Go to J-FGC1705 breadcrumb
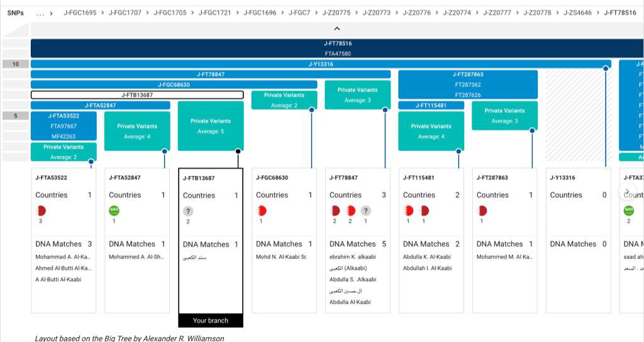Viewport: 644px width, 342px height. click(x=170, y=13)
